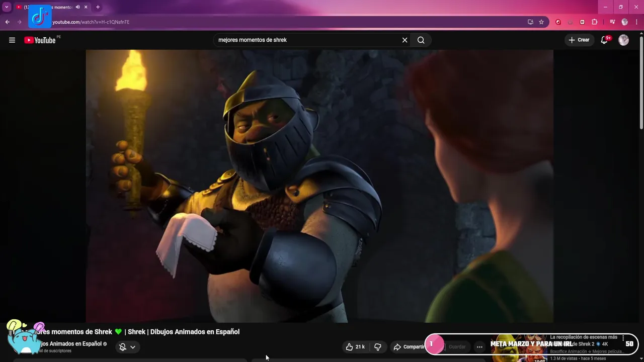The height and width of the screenshot is (362, 644).
Task: Go back using browser back arrow
Action: click(x=7, y=22)
